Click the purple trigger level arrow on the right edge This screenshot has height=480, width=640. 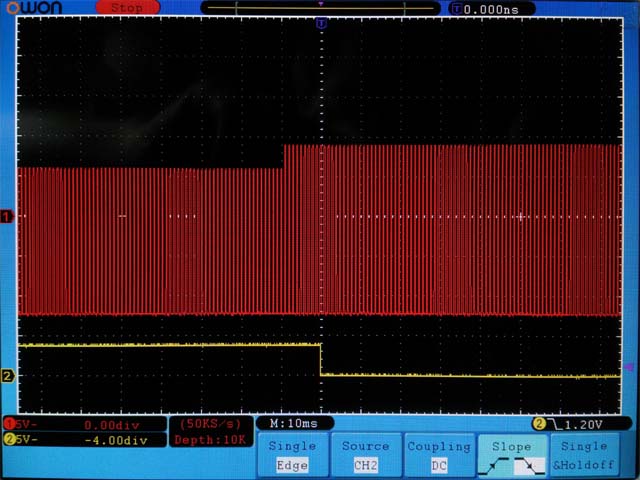pyautogui.click(x=629, y=367)
